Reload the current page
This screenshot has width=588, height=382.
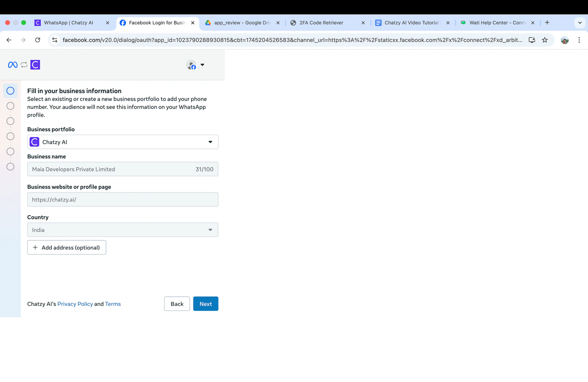[38, 40]
